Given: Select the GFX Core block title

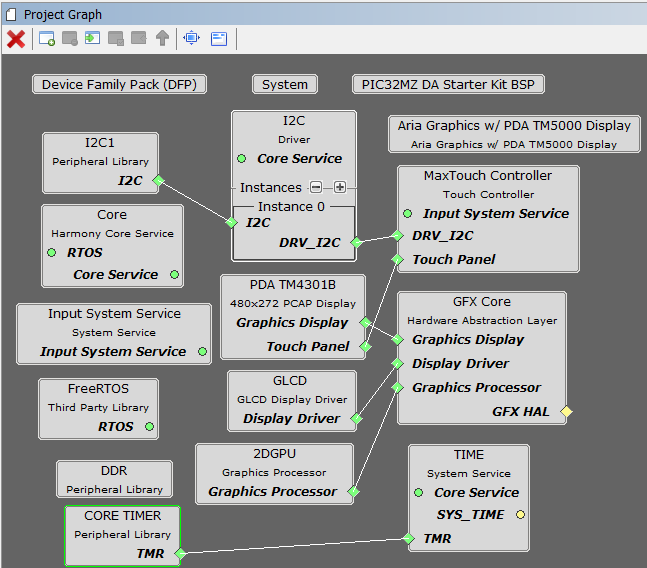Looking at the screenshot, I should (482, 302).
